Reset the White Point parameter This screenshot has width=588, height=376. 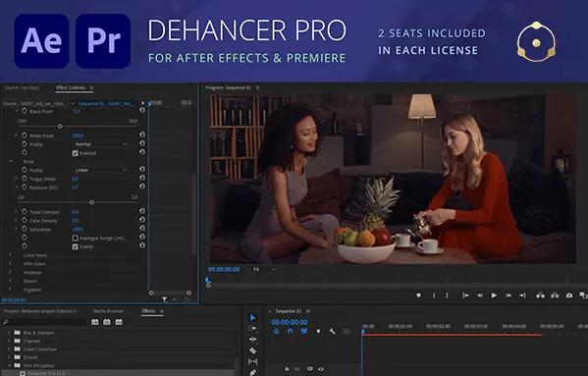point(142,134)
